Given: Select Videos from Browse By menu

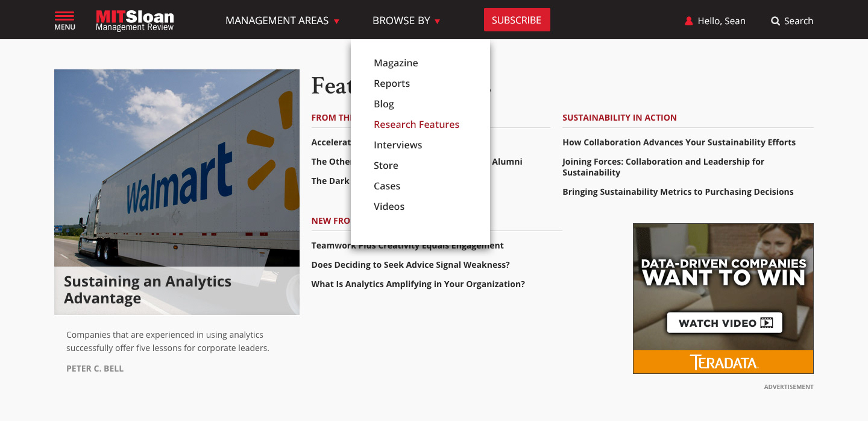Looking at the screenshot, I should point(389,206).
